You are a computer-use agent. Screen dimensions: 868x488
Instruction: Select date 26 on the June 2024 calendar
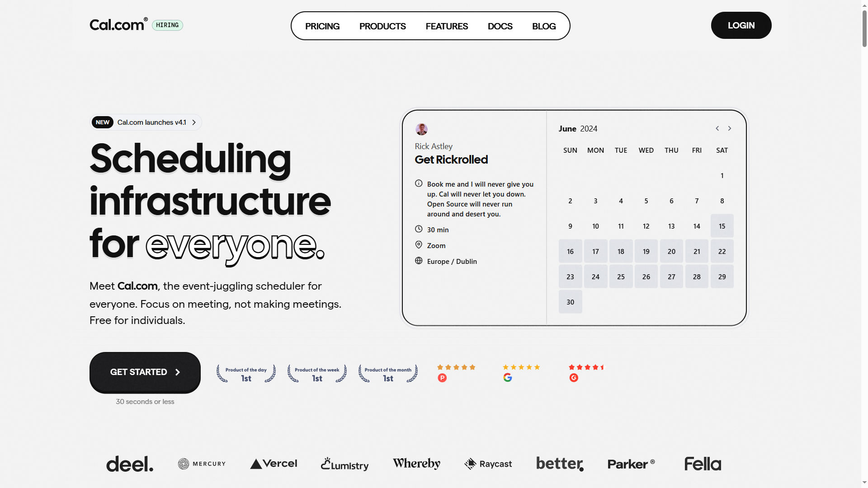click(x=646, y=277)
